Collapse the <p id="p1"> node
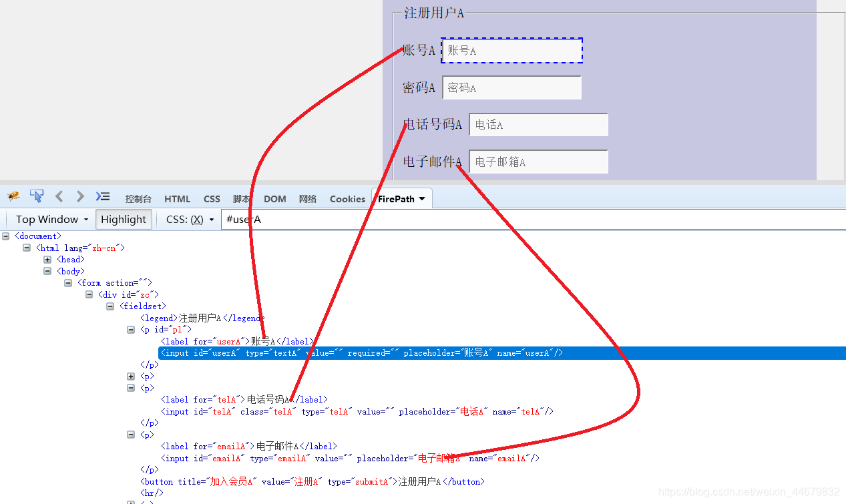The height and width of the screenshot is (504, 846). click(x=131, y=330)
